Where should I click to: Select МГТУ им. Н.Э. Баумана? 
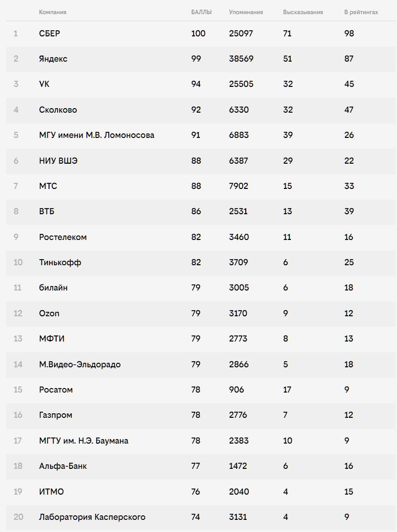point(83,441)
